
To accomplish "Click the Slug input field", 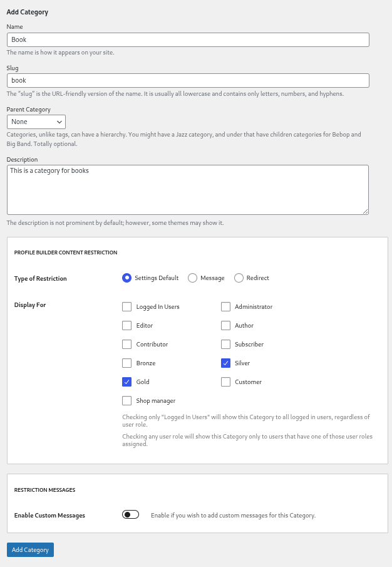I will [x=188, y=80].
